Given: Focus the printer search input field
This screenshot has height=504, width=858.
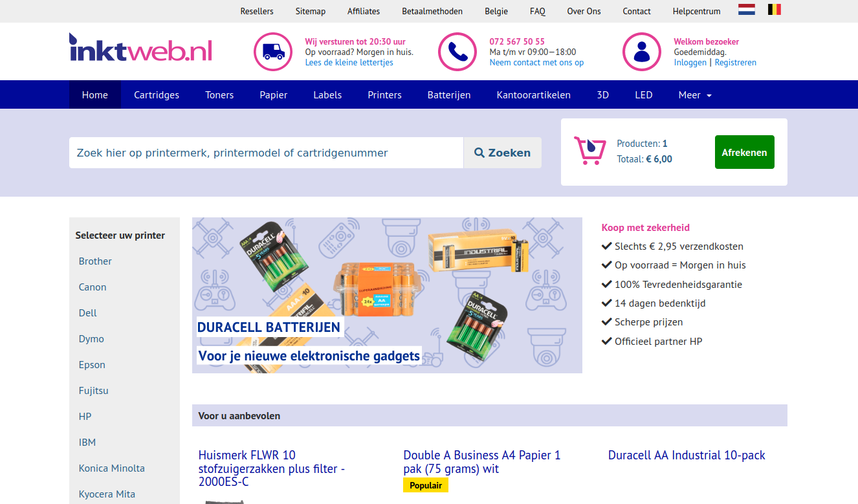Looking at the screenshot, I should pos(266,153).
